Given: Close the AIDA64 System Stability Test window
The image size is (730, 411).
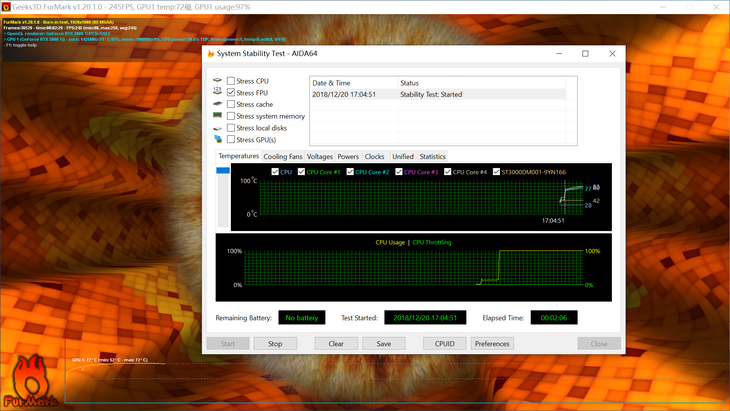Looking at the screenshot, I should pos(612,54).
